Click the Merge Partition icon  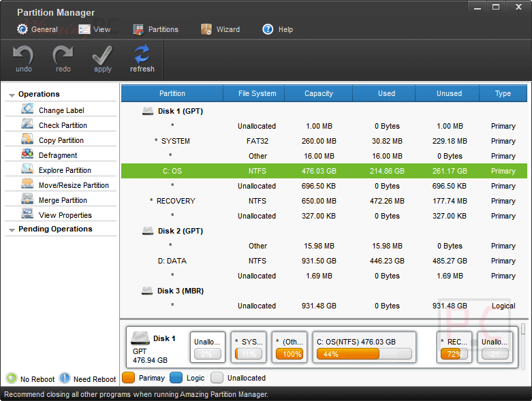[27, 198]
